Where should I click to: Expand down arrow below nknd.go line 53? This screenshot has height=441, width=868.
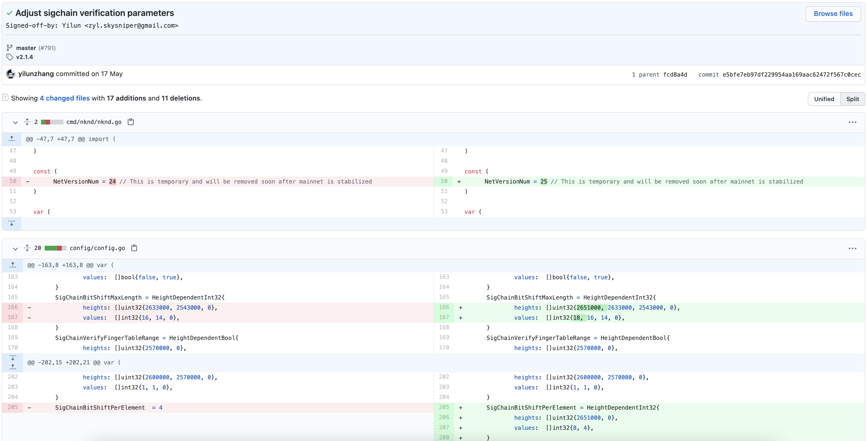[12, 223]
